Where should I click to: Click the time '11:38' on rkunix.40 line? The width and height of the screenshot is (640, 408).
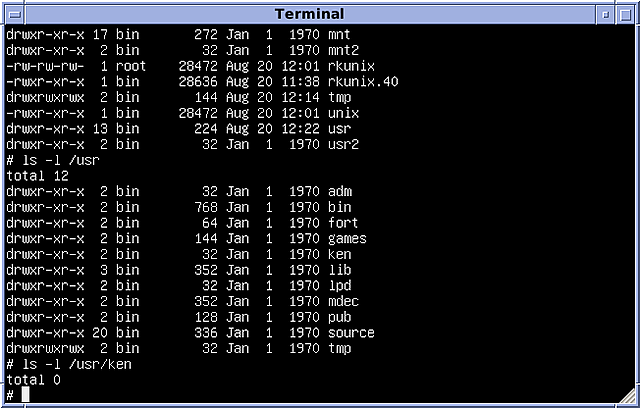300,82
